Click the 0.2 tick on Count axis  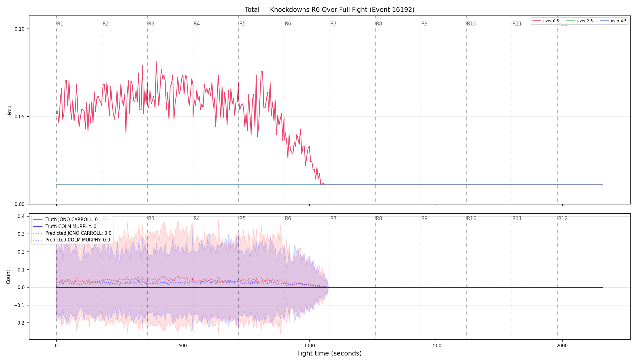(21, 252)
